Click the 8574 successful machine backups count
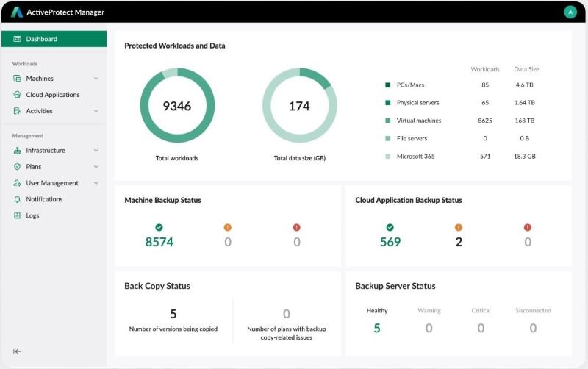Screen dimensions: 588x369 [159, 242]
